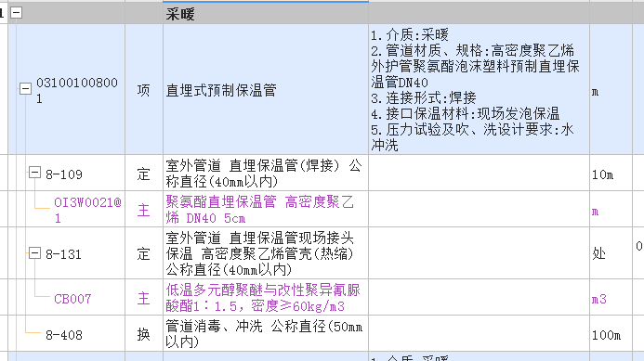
Task: Select 直埋保温管现场接头保温 name cell
Action: click(266, 253)
